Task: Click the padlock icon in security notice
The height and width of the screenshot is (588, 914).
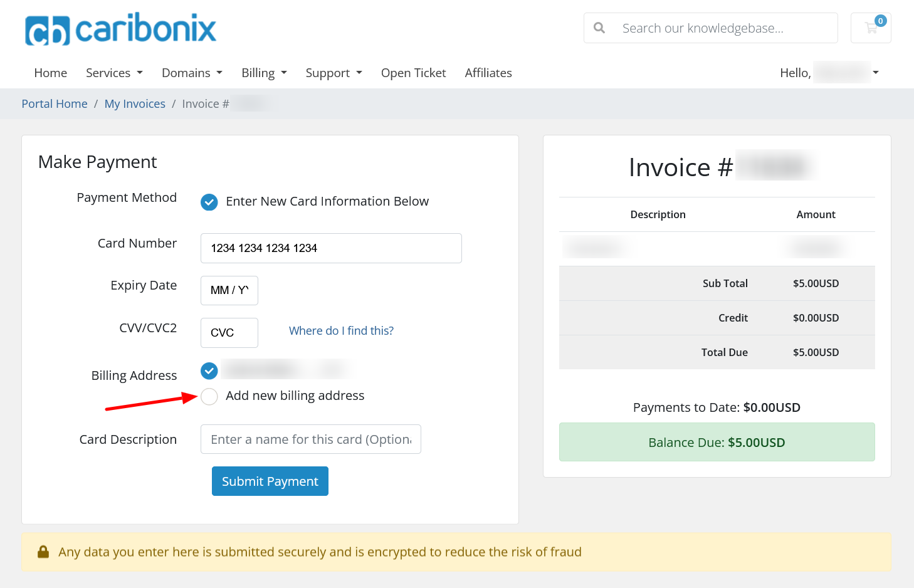Action: point(43,552)
